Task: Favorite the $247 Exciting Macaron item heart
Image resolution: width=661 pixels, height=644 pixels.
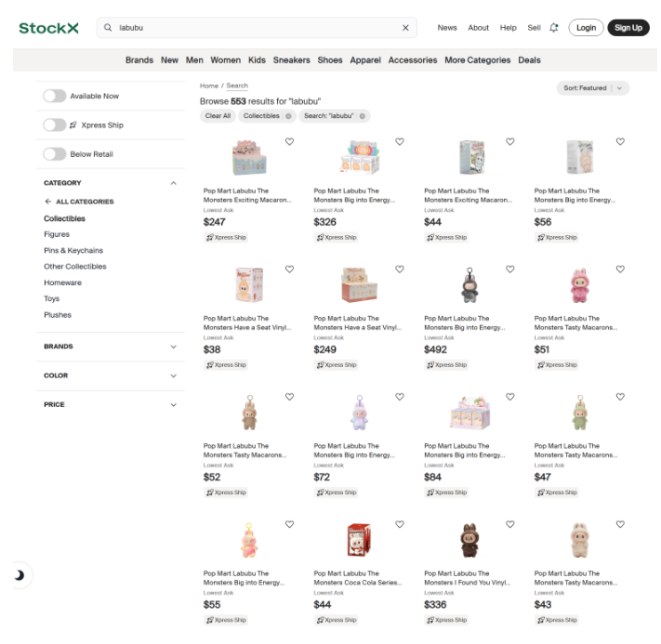Action: coord(289,141)
